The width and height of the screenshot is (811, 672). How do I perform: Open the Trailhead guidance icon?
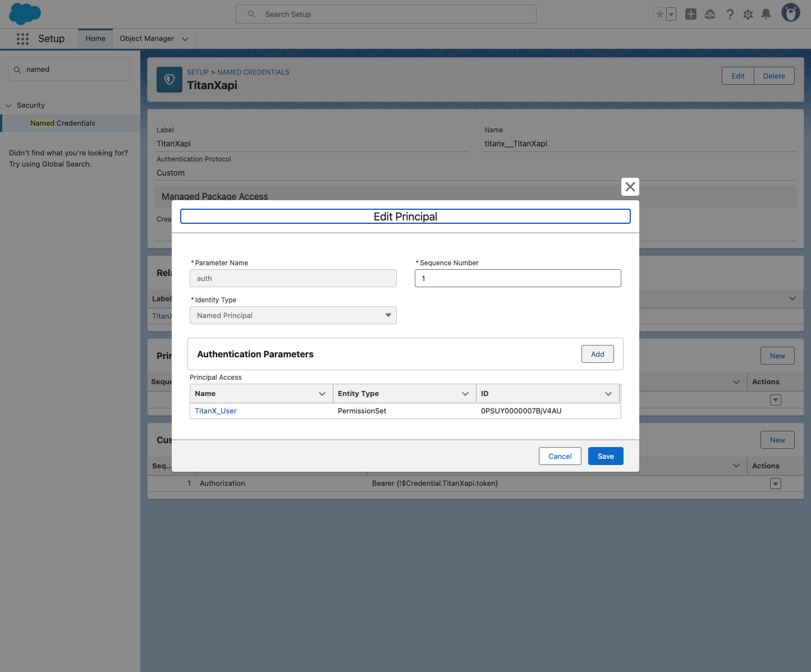pos(710,14)
